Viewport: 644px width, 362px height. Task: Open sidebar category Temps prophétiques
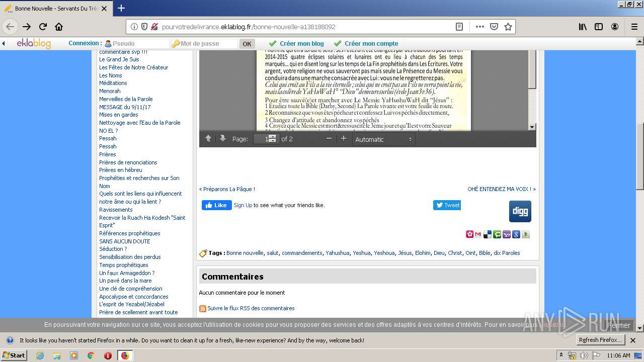pyautogui.click(x=124, y=265)
